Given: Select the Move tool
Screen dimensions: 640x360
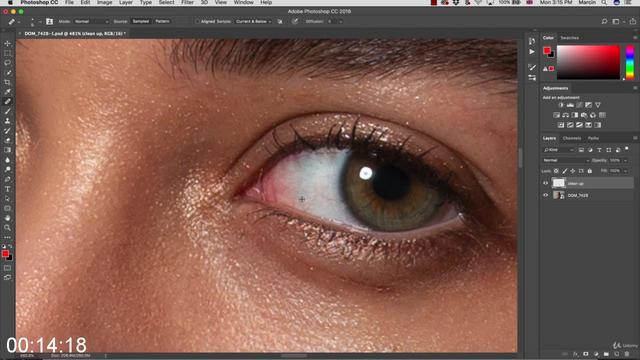Looking at the screenshot, I should [7, 43].
